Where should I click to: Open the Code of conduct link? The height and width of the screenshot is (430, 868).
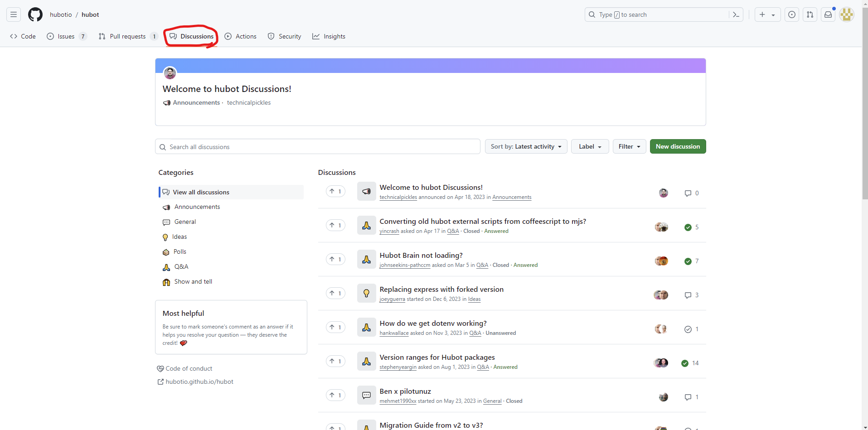coord(184,368)
